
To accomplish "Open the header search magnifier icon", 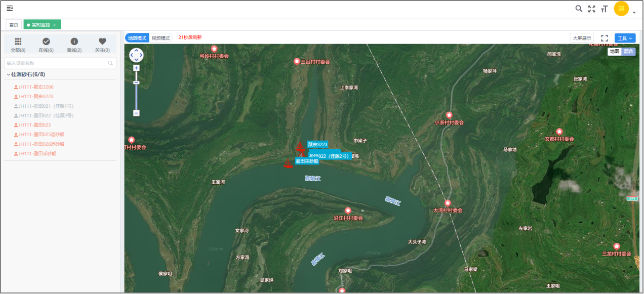I will tap(579, 9).
